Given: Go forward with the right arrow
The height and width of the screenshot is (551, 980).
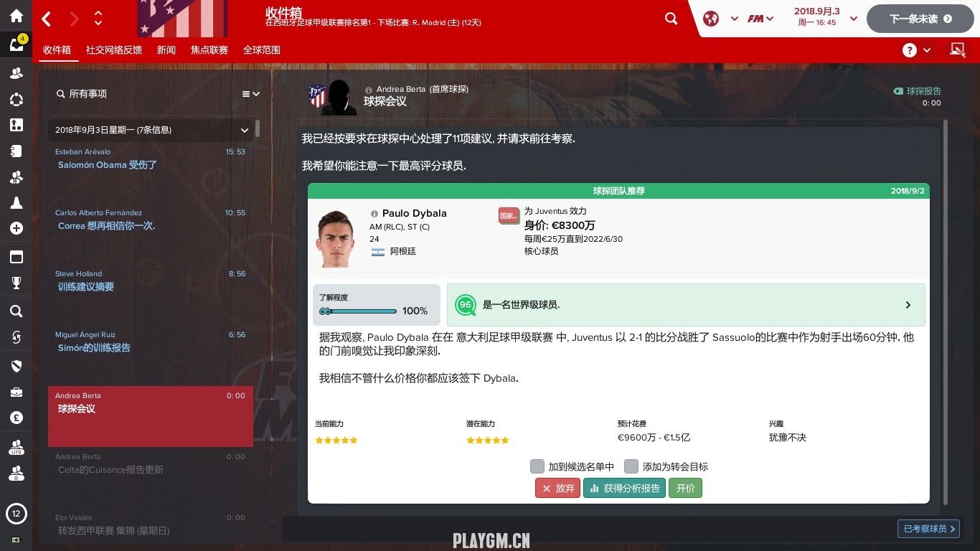Looking at the screenshot, I should [74, 19].
